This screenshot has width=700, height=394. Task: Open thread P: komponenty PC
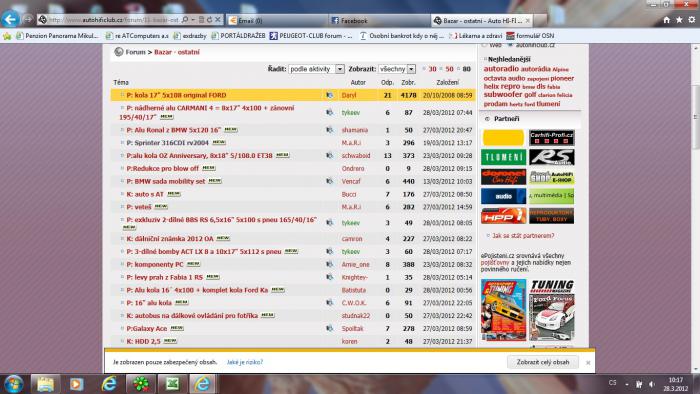[155, 265]
